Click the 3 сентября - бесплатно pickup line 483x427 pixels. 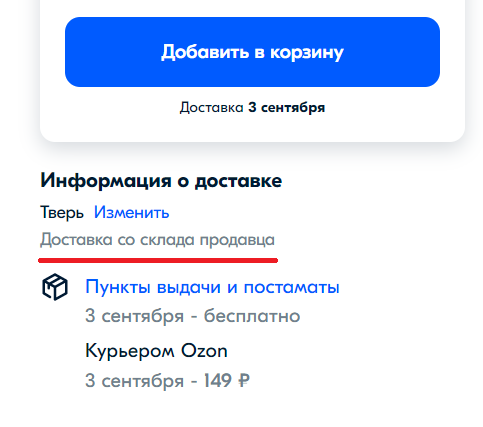tap(193, 316)
